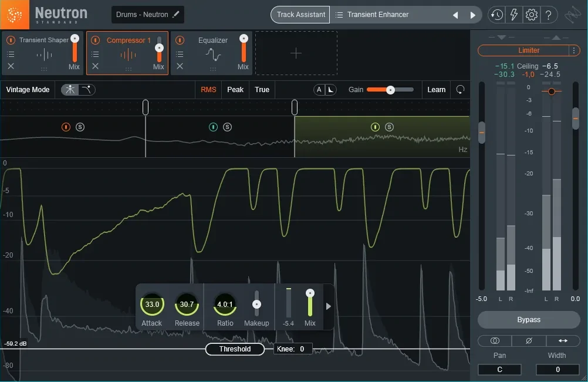This screenshot has height=382, width=588.
Task: Select True level detection mode
Action: [x=262, y=90]
